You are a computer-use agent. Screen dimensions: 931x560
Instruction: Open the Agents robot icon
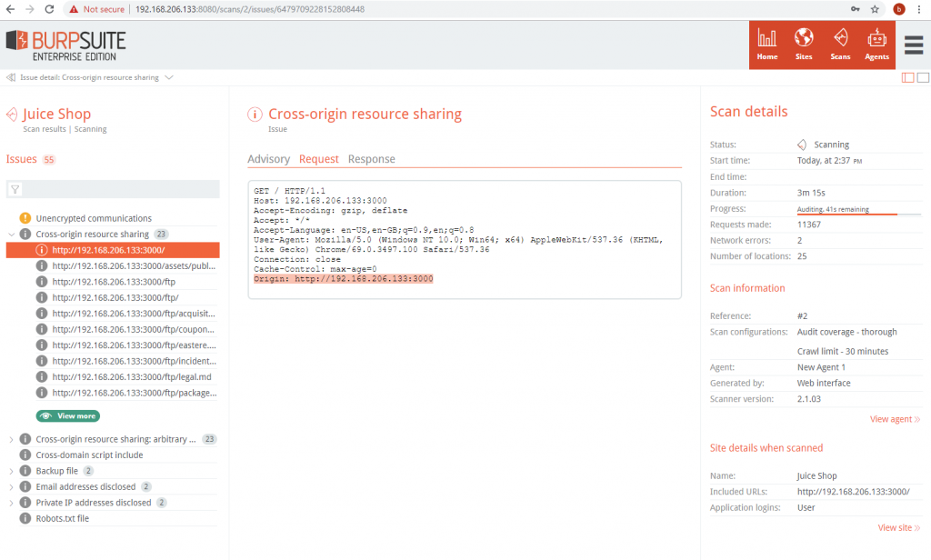pyautogui.click(x=876, y=44)
